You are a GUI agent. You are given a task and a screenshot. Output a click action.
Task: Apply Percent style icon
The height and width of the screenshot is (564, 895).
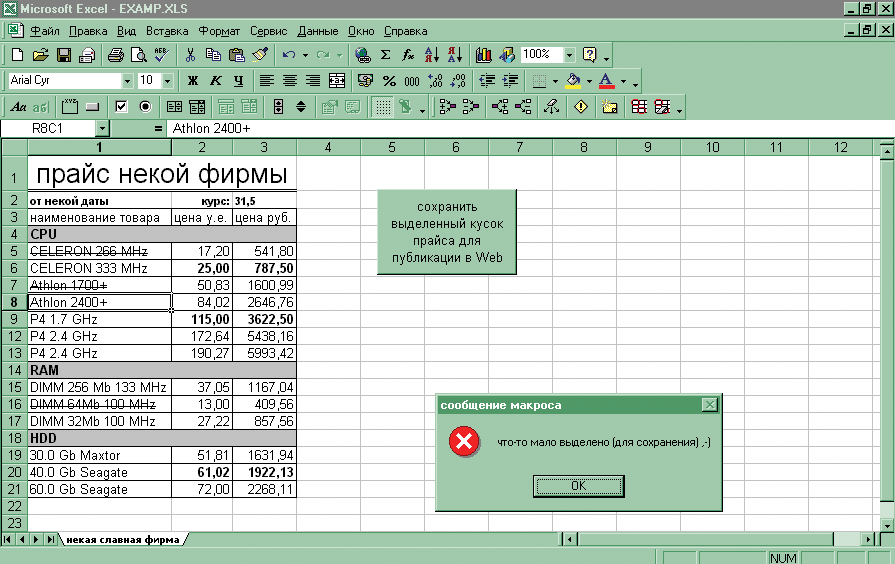click(389, 81)
